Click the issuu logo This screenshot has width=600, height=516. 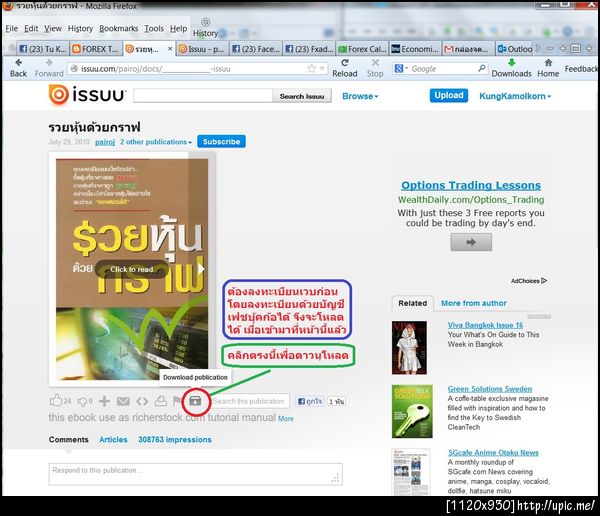87,95
